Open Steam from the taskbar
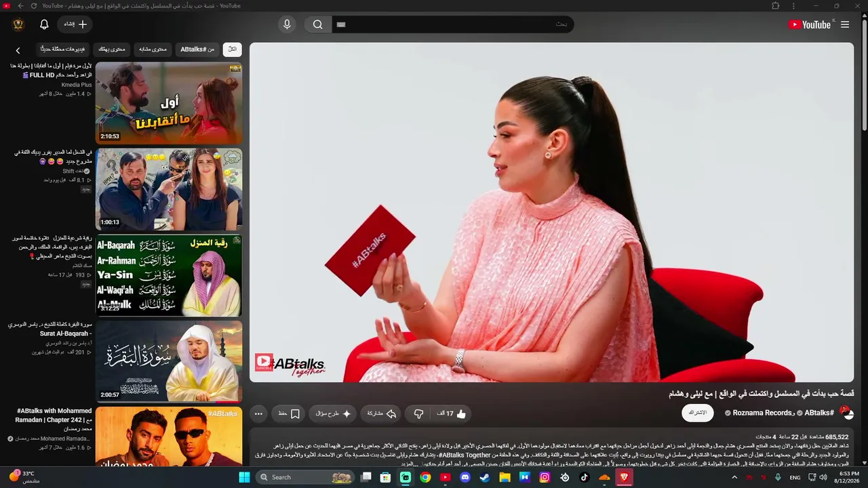The height and width of the screenshot is (488, 868). click(484, 477)
